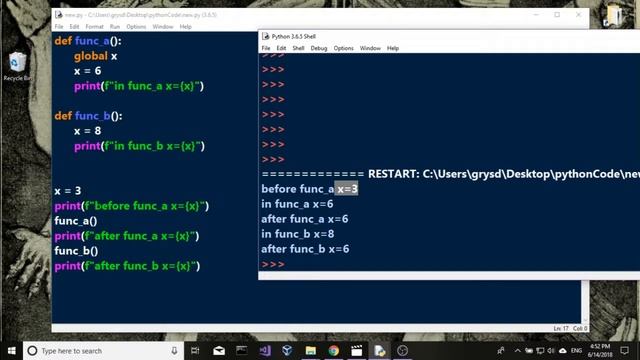The width and height of the screenshot is (640, 360).
Task: Open the Options menu in Python Shell
Action: point(344,48)
